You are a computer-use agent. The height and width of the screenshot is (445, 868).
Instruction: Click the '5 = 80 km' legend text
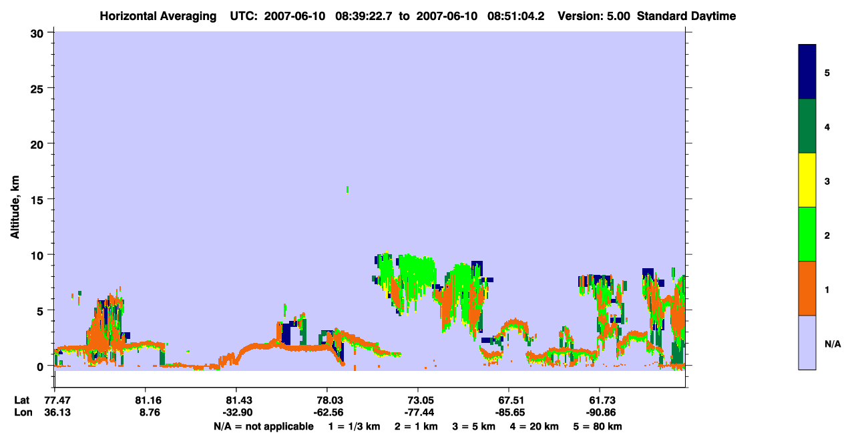(598, 426)
